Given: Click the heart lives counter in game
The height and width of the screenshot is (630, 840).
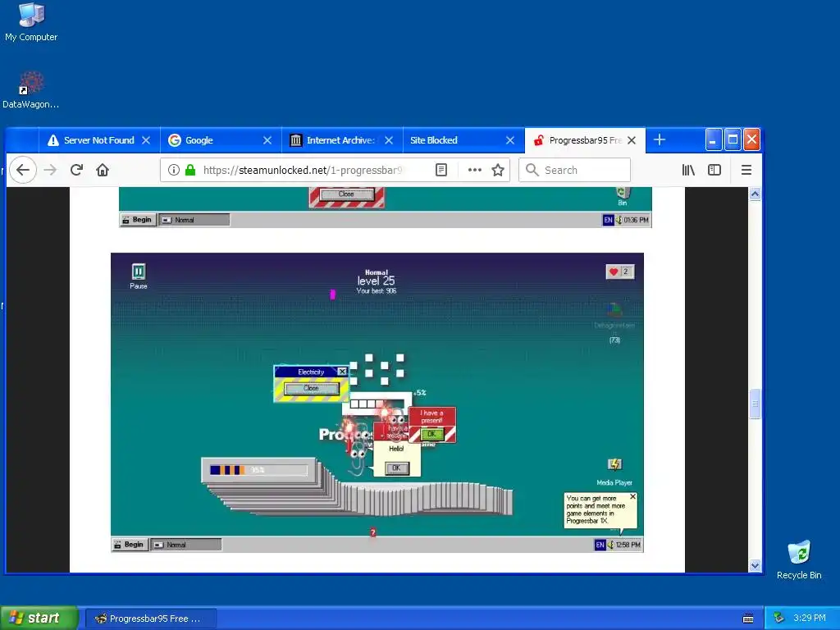Looking at the screenshot, I should (x=620, y=272).
